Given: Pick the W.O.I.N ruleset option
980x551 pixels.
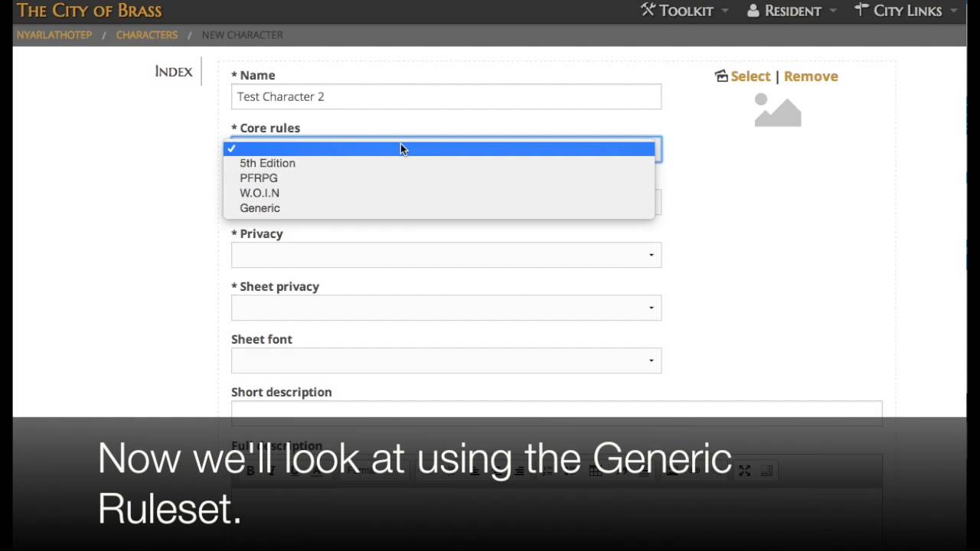Looking at the screenshot, I should [260, 193].
